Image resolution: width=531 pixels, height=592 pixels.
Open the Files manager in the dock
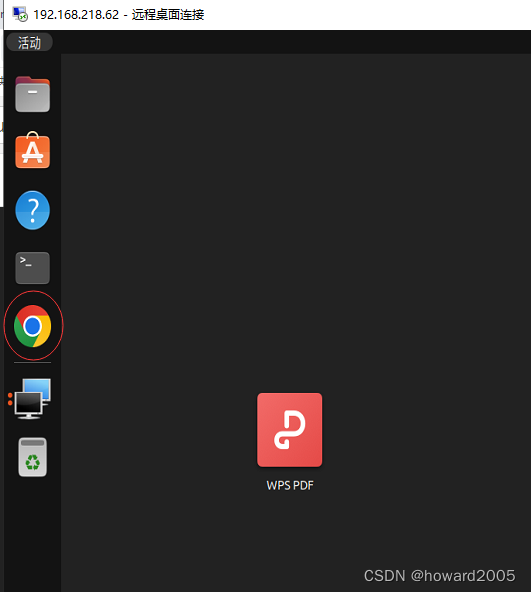point(32,94)
